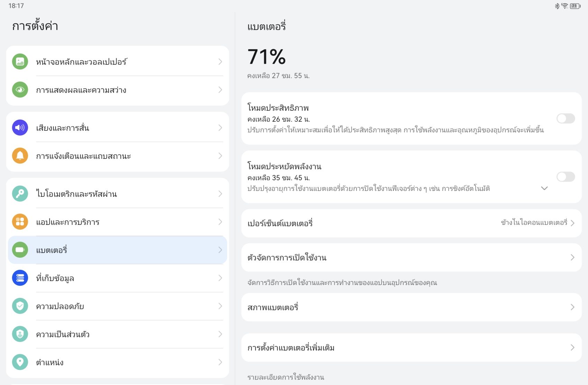Click the home screen and wallpaper green icon
This screenshot has height=385, width=588.
(20, 62)
